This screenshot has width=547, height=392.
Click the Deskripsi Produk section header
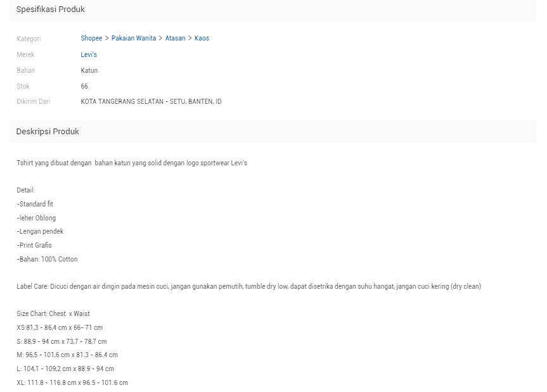[x=48, y=132]
